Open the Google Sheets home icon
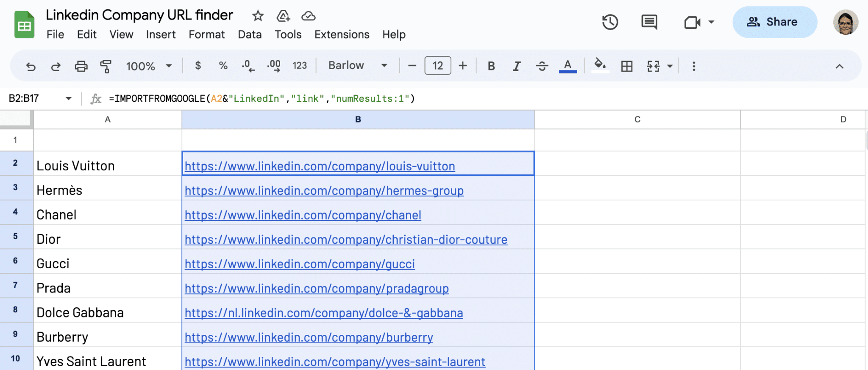Image resolution: width=868 pixels, height=370 pixels. coord(24,25)
